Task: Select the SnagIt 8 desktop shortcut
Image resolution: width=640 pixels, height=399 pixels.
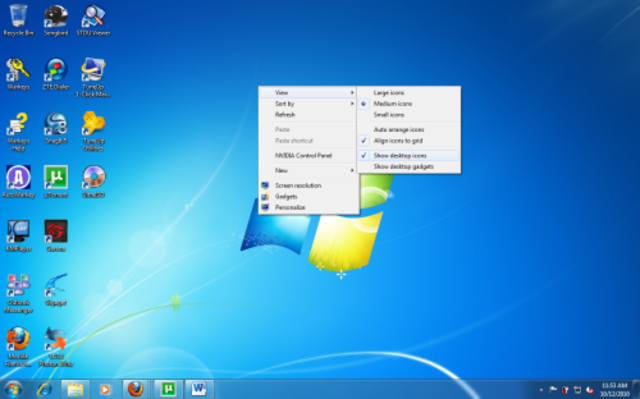Action: [56, 128]
